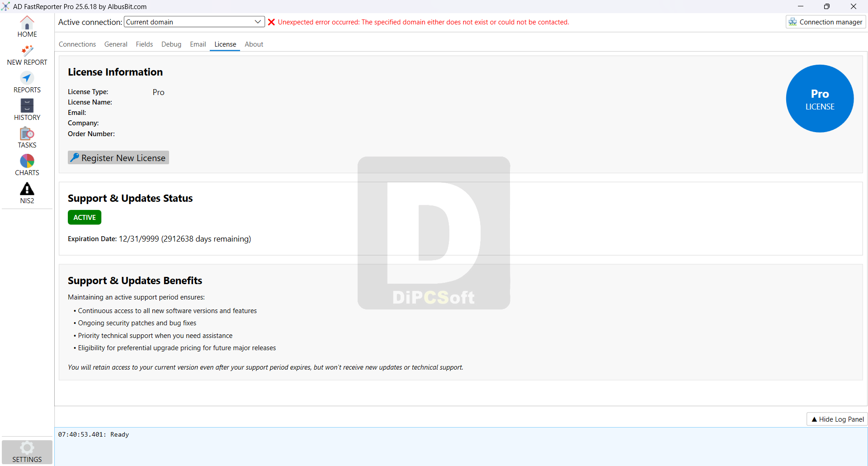Click the 'Email:' label in License Information
868x466 pixels.
tap(77, 113)
